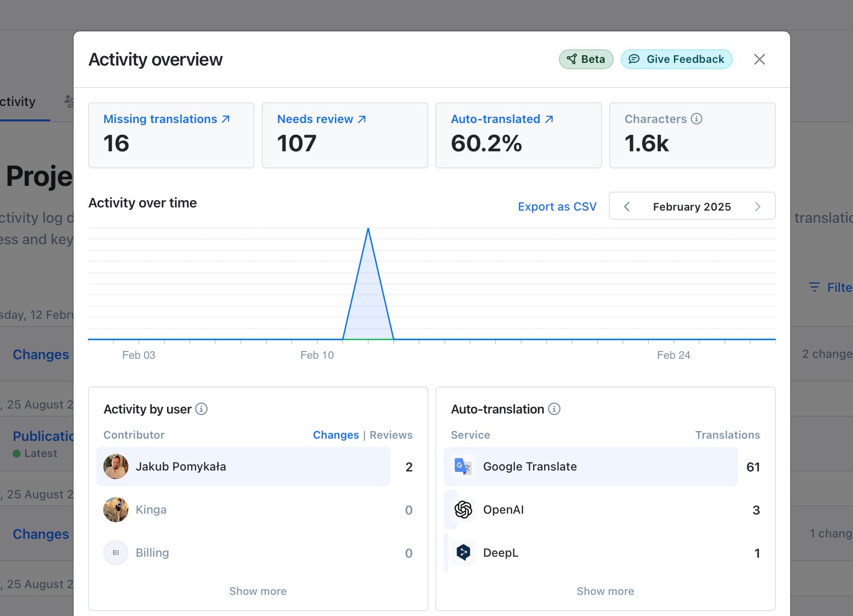Click the activity peak on the chart
This screenshot has width=853, height=616.
[x=368, y=229]
